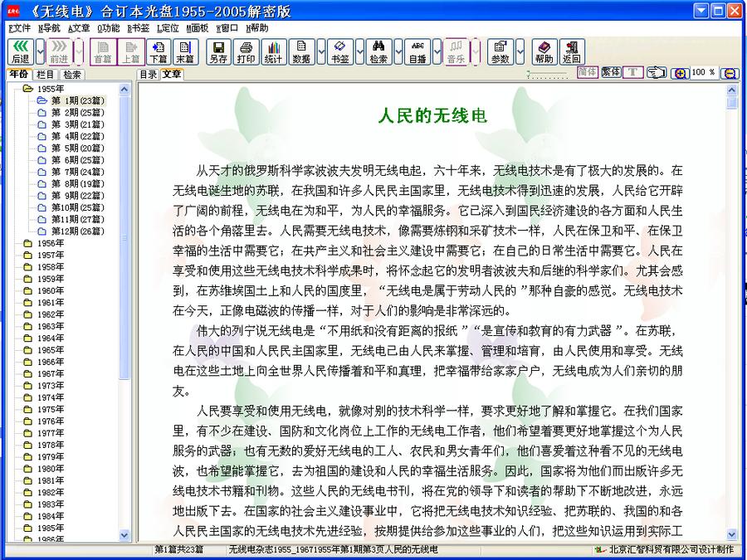The height and width of the screenshot is (560, 747).
Task: Go to first article with 首篇 button
Action: pyautogui.click(x=103, y=52)
